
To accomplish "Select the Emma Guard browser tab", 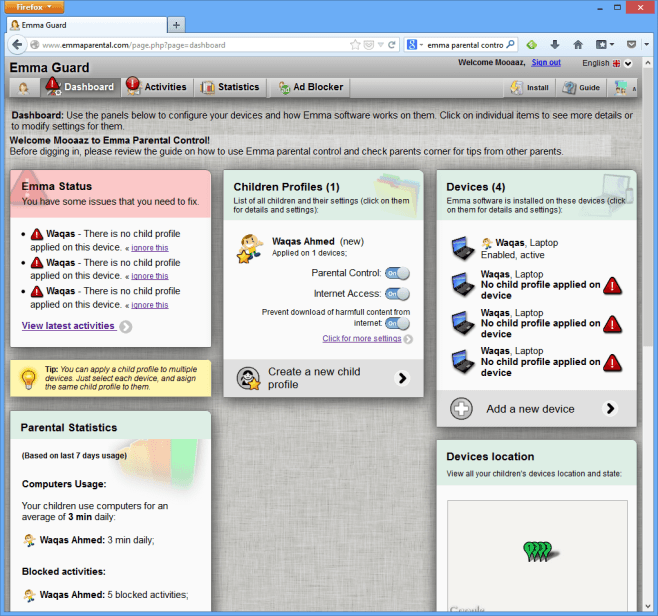I will point(87,25).
